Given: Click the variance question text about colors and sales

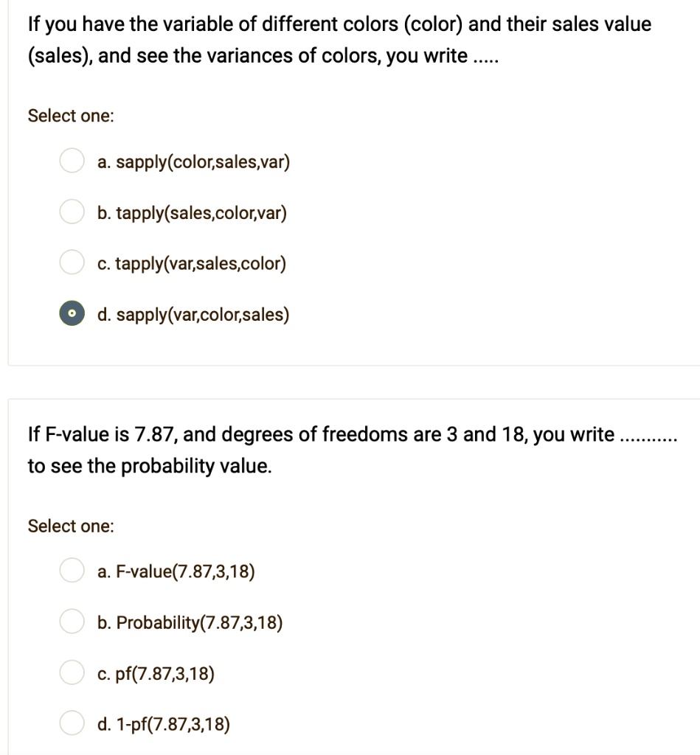Looking at the screenshot, I should click(x=339, y=39).
